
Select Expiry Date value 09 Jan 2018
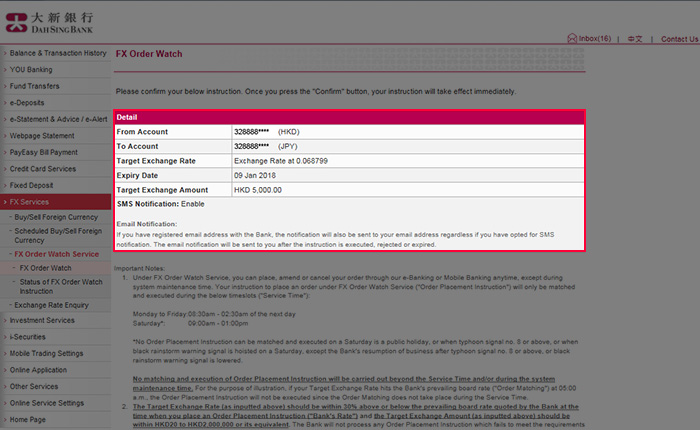pyautogui.click(x=255, y=175)
